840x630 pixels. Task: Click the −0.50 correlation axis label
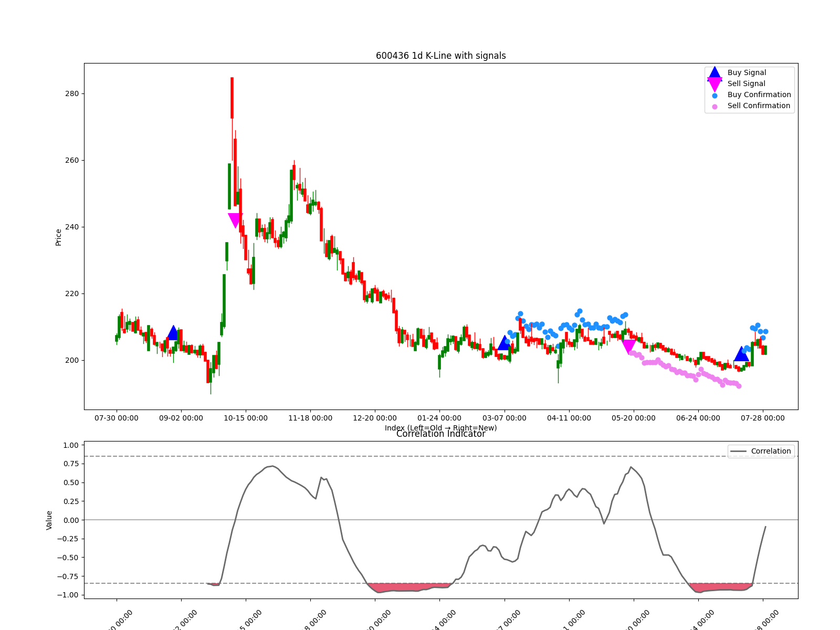[x=68, y=558]
